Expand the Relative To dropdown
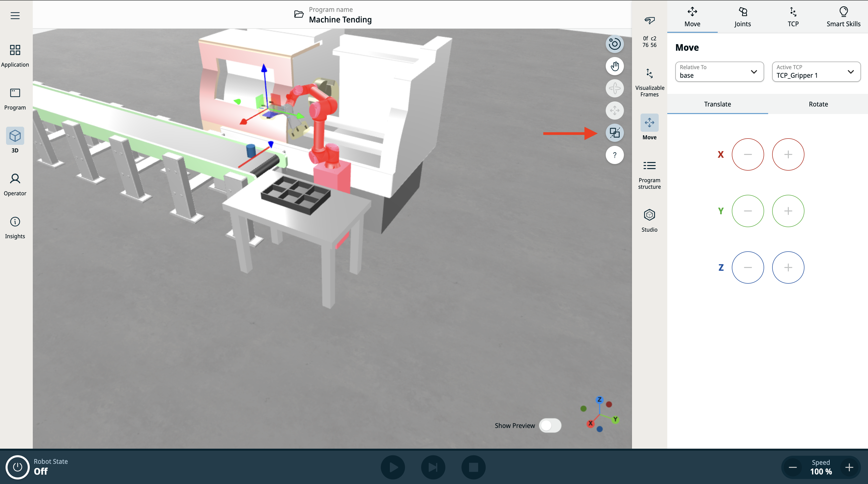The image size is (868, 484). coord(719,71)
